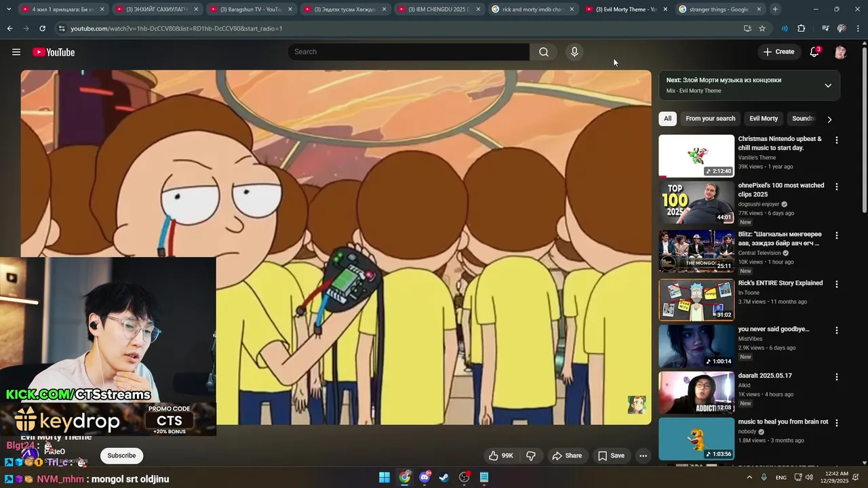
Task: Like the Evil Morty Theme video
Action: [501, 455]
